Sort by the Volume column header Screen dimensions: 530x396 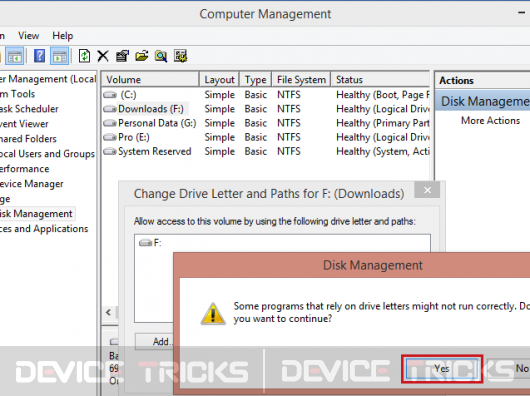[x=150, y=80]
